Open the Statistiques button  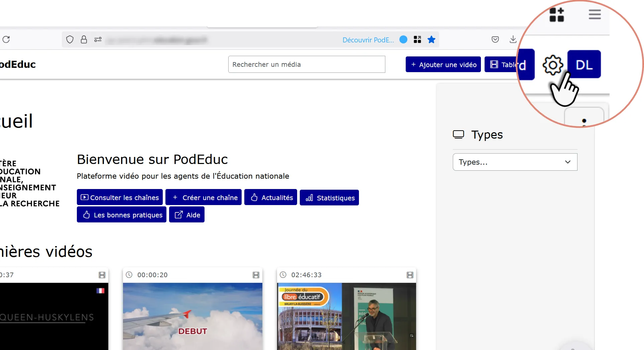tap(329, 198)
